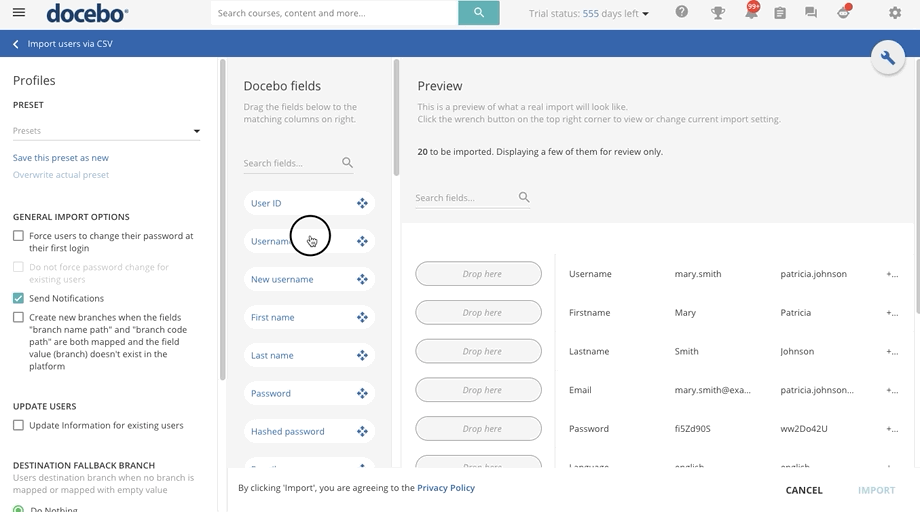The width and height of the screenshot is (920, 512).
Task: Open the hamburger main menu
Action: pyautogui.click(x=18, y=13)
